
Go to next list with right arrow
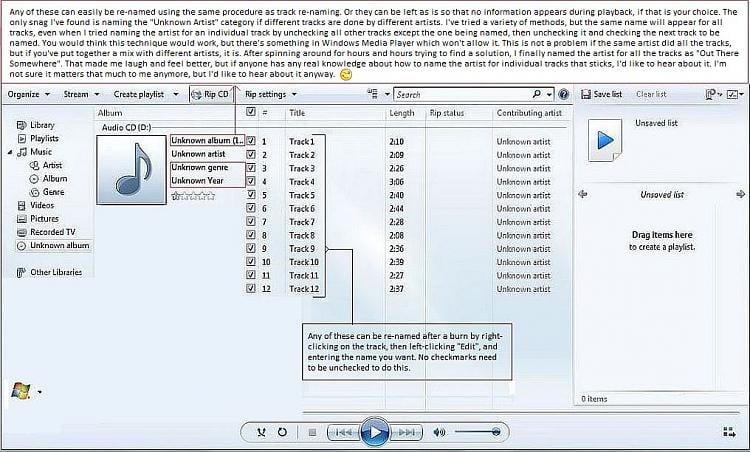pos(741,194)
